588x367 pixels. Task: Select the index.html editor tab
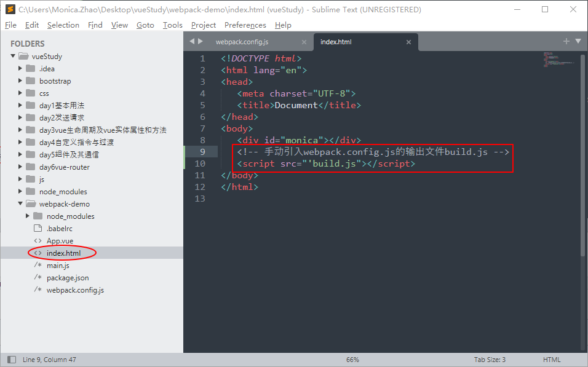pos(336,42)
